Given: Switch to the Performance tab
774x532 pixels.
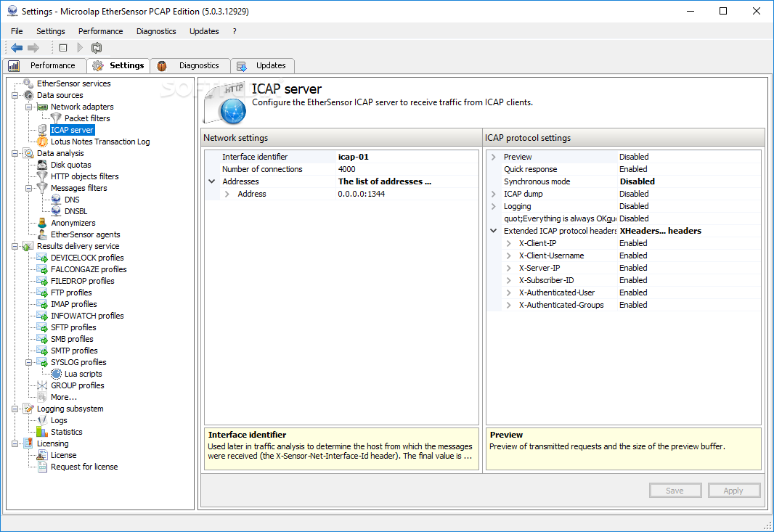Looking at the screenshot, I should click(x=44, y=65).
